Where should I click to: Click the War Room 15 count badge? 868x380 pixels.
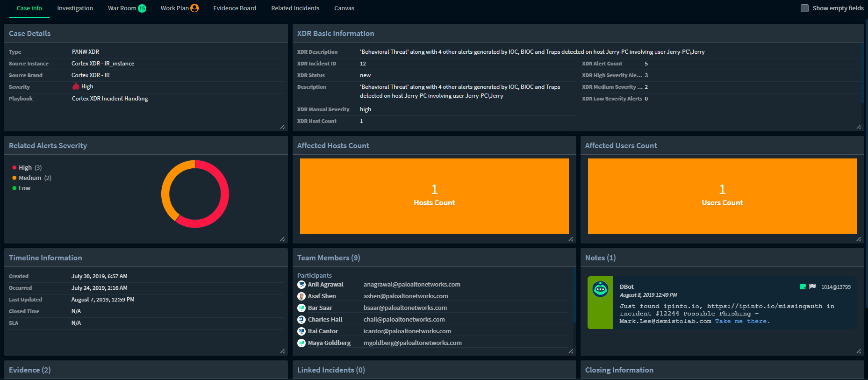(142, 8)
